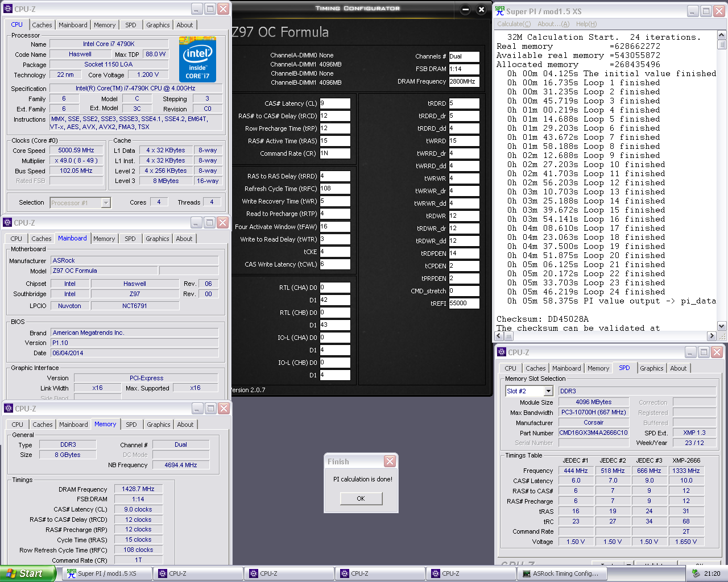
Task: Click the Intel Core i7 4790K name field
Action: [109, 44]
